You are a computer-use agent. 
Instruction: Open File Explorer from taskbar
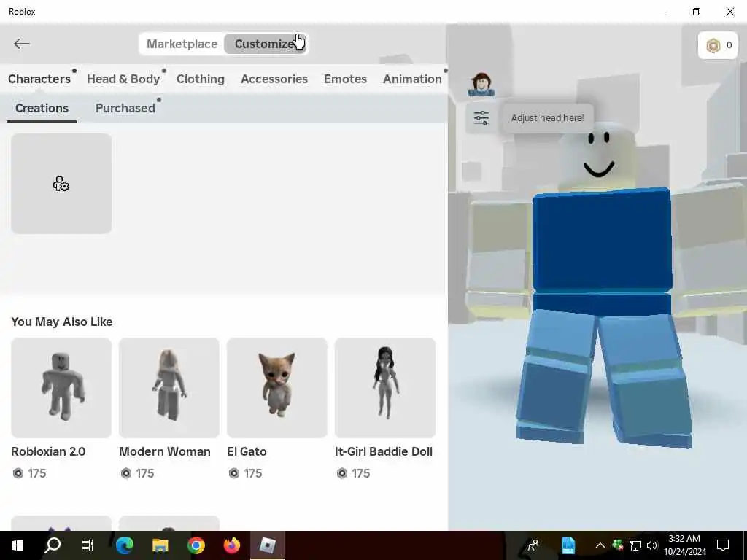(x=160, y=545)
